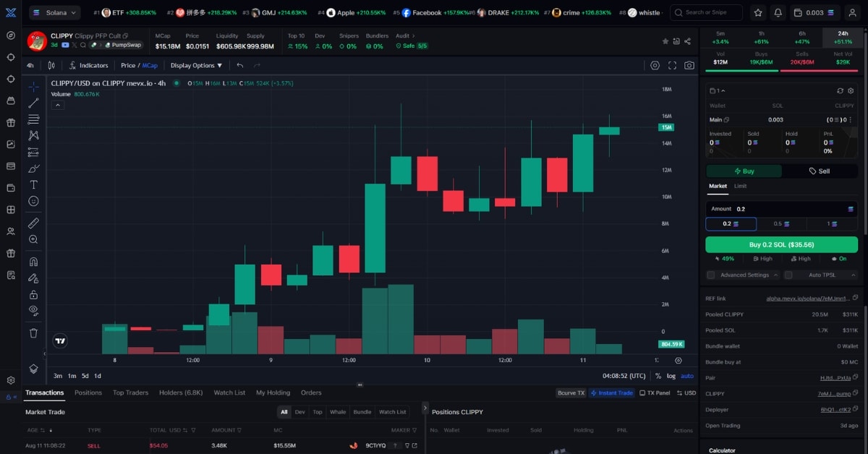Click the trash remove drawings icon
The width and height of the screenshot is (868, 454).
(33, 333)
